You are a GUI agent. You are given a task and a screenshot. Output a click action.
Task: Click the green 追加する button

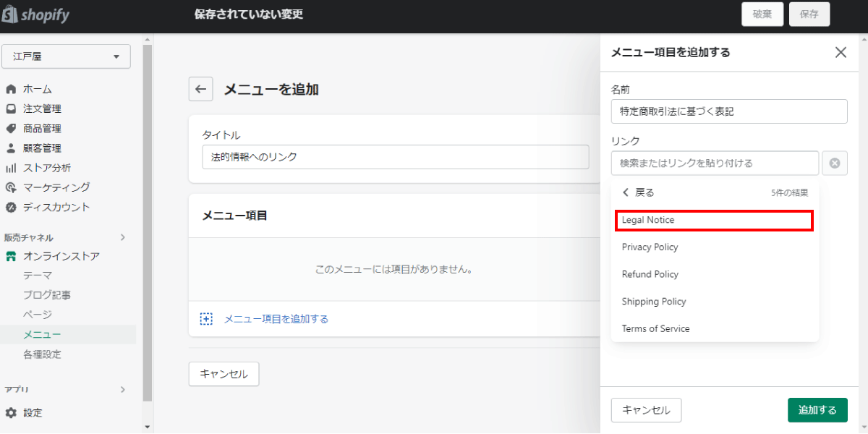(x=817, y=410)
